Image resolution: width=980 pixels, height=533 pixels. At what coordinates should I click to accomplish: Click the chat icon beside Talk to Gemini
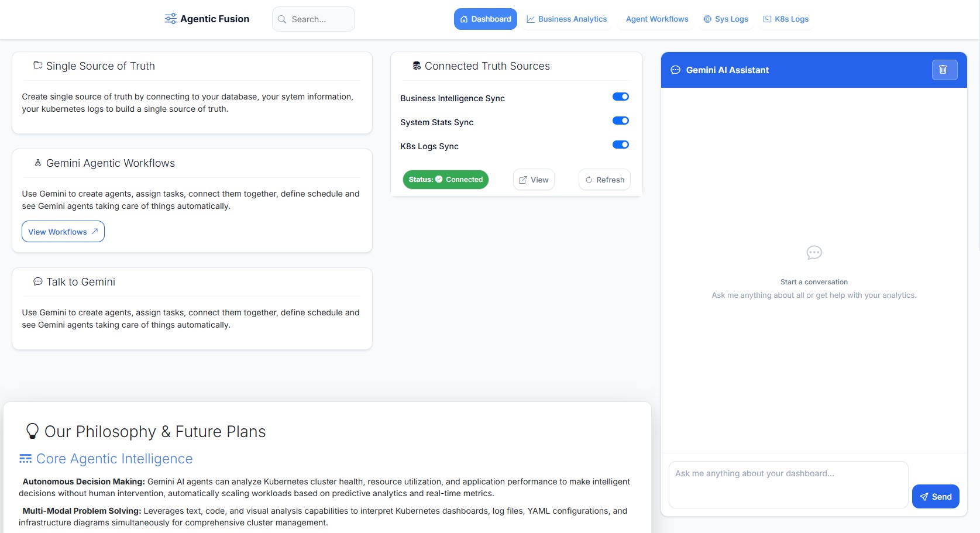pyautogui.click(x=38, y=281)
